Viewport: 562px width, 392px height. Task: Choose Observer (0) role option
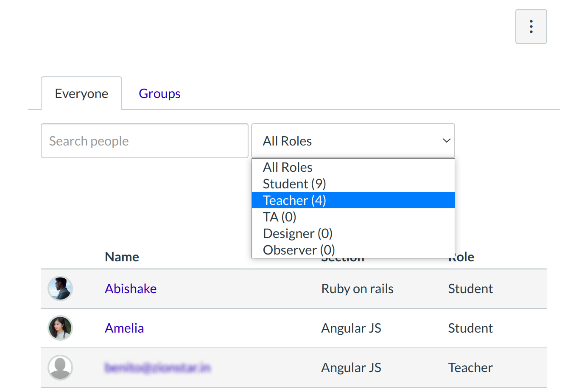point(299,250)
